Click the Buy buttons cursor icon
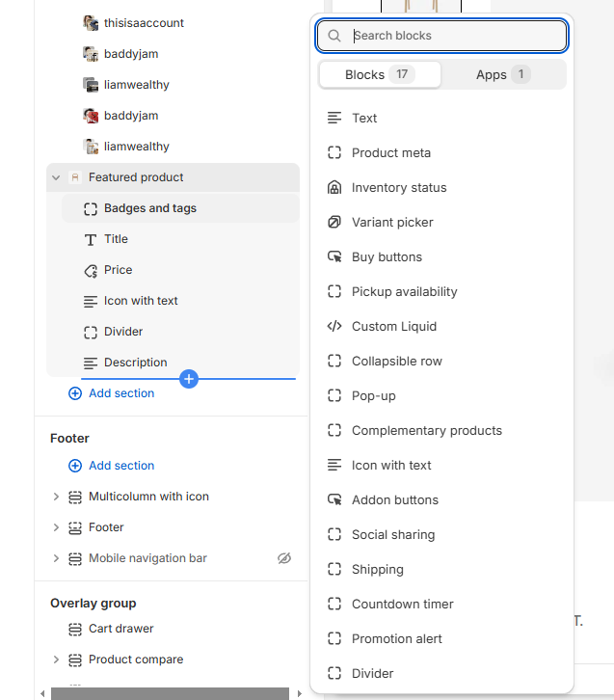This screenshot has width=614, height=700. pos(334,257)
